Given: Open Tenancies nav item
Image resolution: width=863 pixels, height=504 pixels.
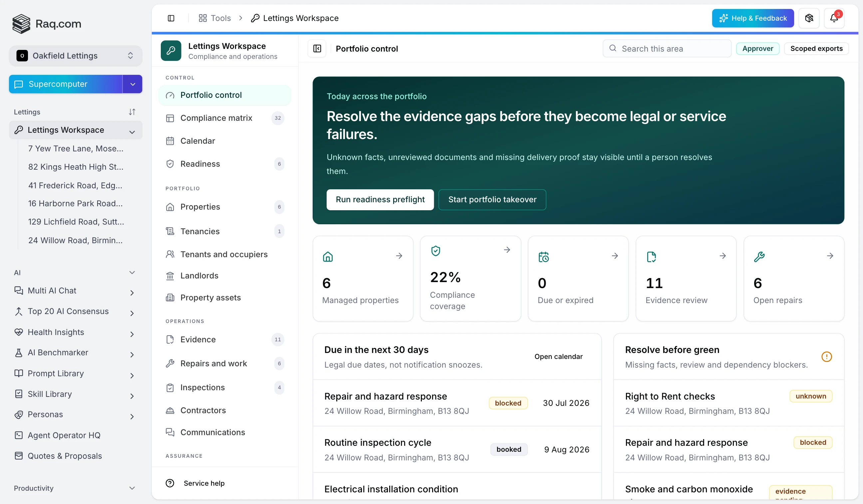Looking at the screenshot, I should click(225, 231).
